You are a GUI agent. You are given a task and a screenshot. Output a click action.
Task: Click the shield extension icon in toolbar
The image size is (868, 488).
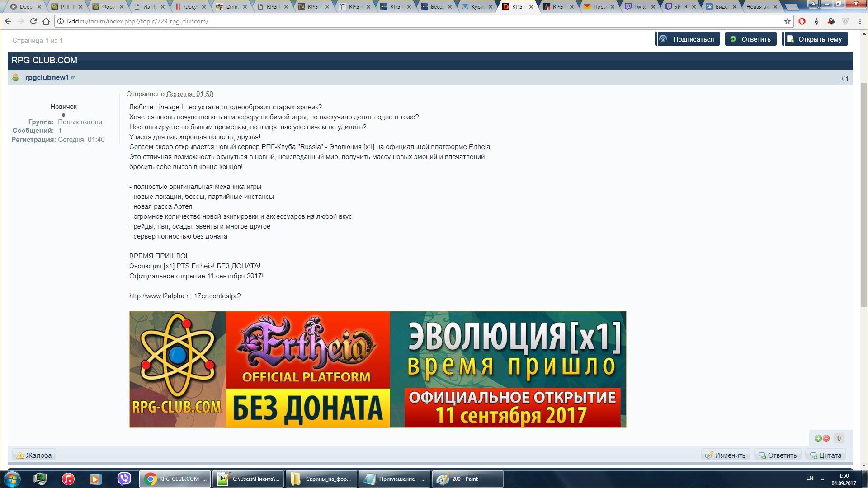coord(845,21)
